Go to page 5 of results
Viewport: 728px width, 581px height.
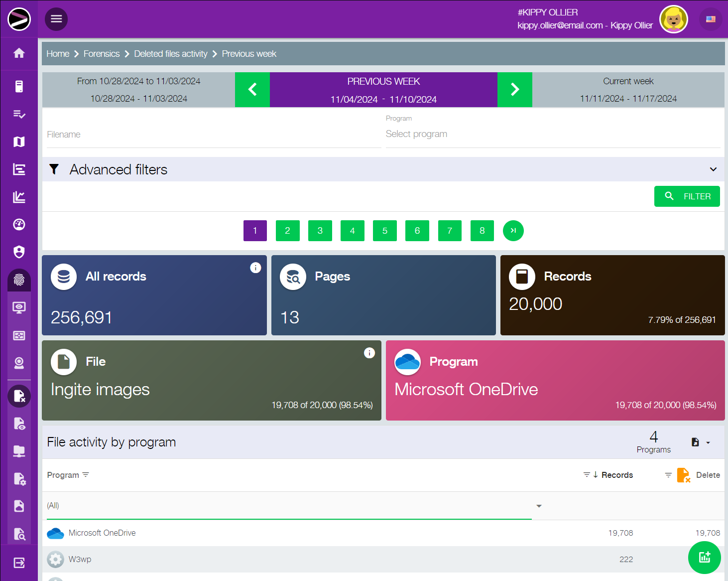click(x=384, y=231)
